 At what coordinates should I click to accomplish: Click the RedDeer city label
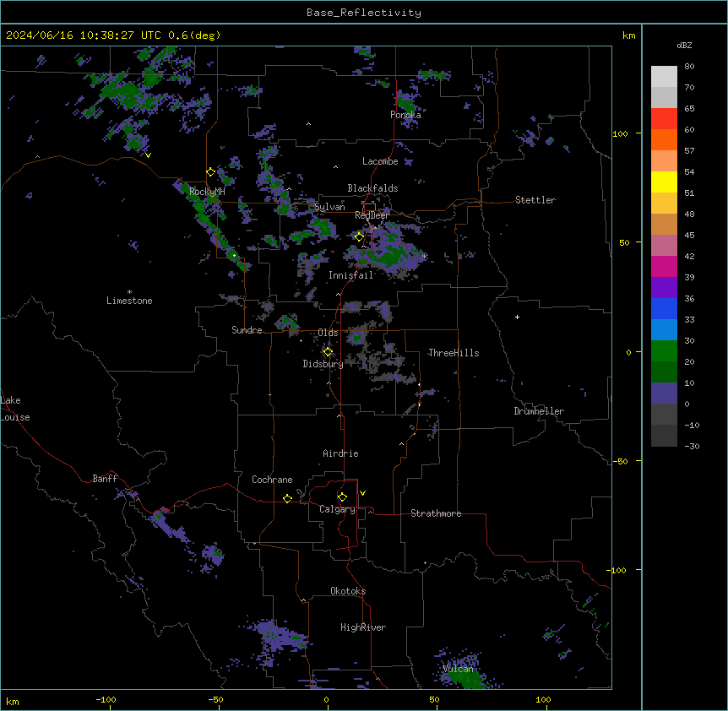[x=372, y=215]
